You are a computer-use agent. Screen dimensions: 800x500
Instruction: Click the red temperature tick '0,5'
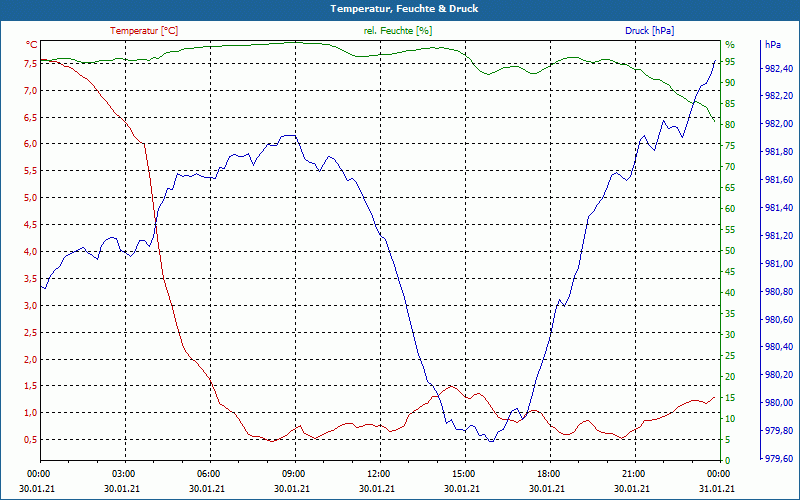coord(31,440)
